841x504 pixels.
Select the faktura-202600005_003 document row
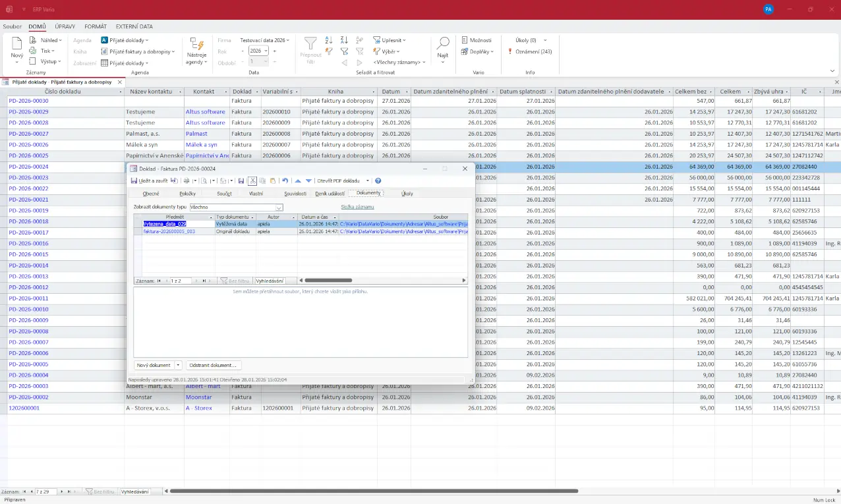[169, 232]
